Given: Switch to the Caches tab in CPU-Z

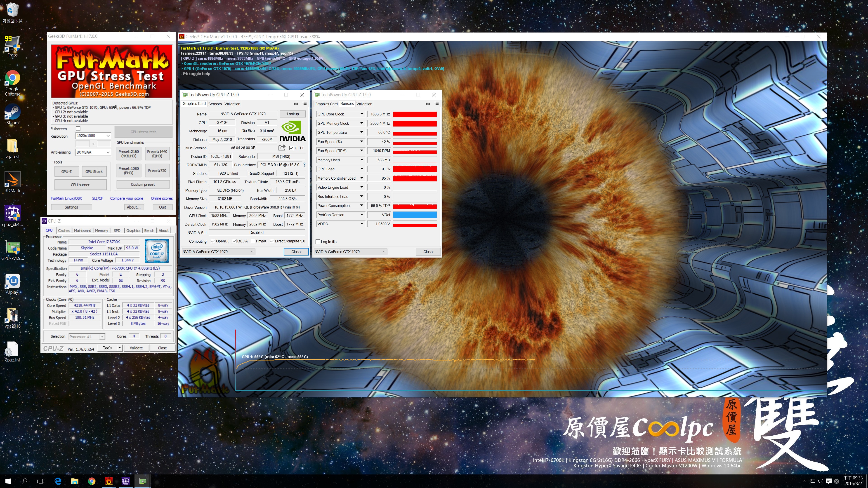Looking at the screenshot, I should coord(64,230).
